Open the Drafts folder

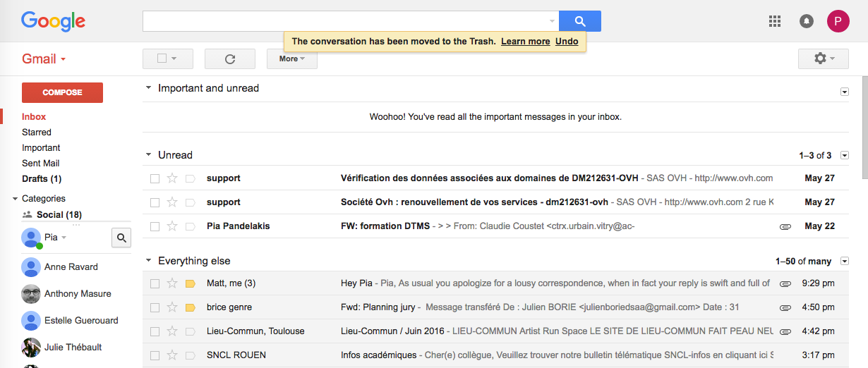click(42, 178)
